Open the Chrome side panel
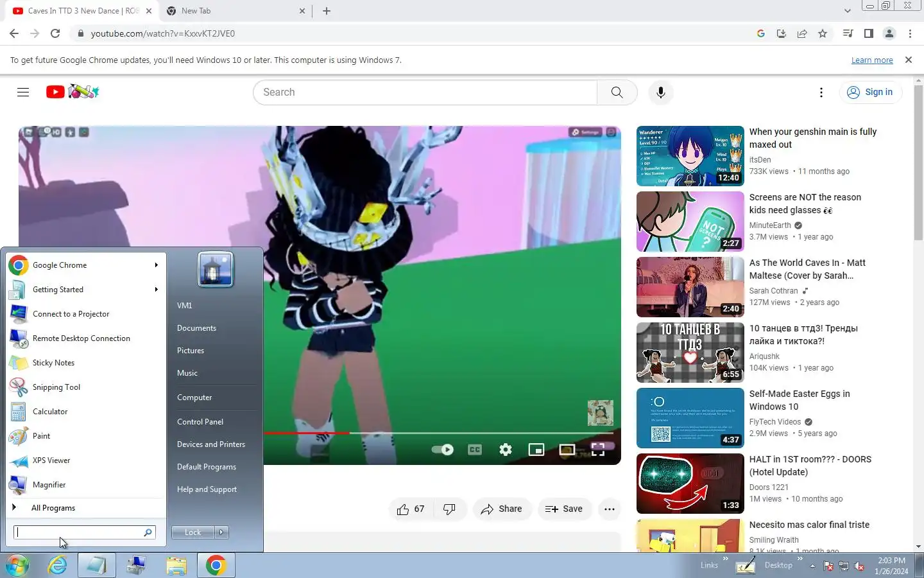The image size is (924, 578). point(869,33)
